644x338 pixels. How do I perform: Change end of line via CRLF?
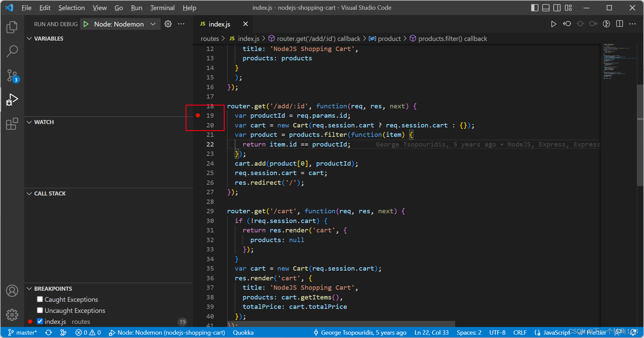(x=520, y=332)
